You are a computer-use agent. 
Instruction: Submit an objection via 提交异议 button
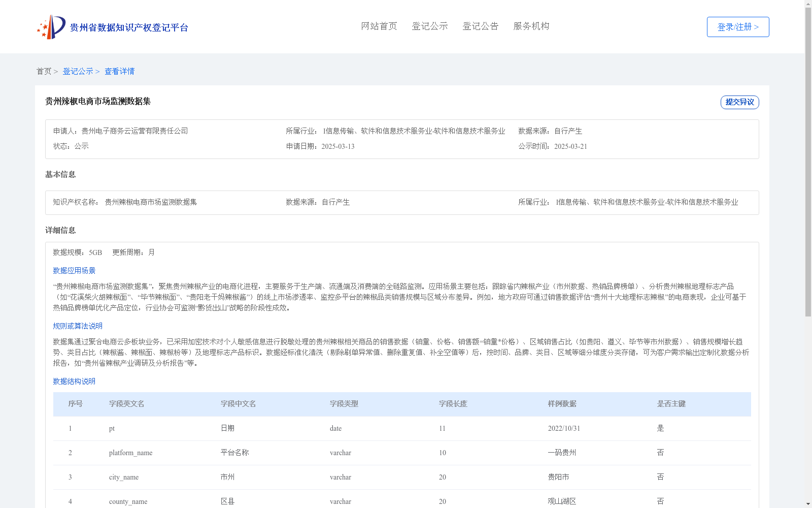click(x=740, y=102)
